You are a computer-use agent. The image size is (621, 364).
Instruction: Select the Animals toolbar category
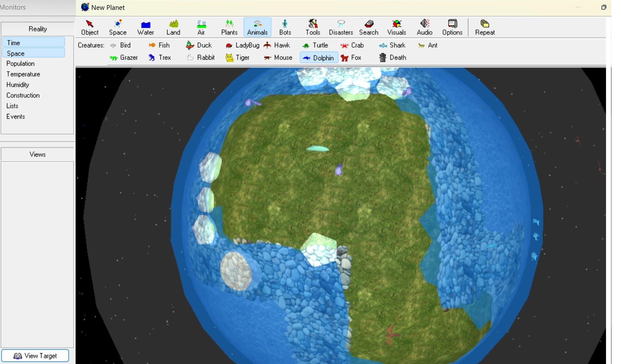257,27
